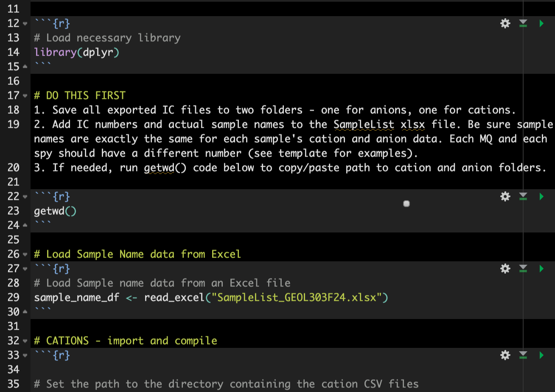This screenshot has height=392, width=555.
Task: Fold the 'DO THIS FIRST' section
Action: pos(25,96)
